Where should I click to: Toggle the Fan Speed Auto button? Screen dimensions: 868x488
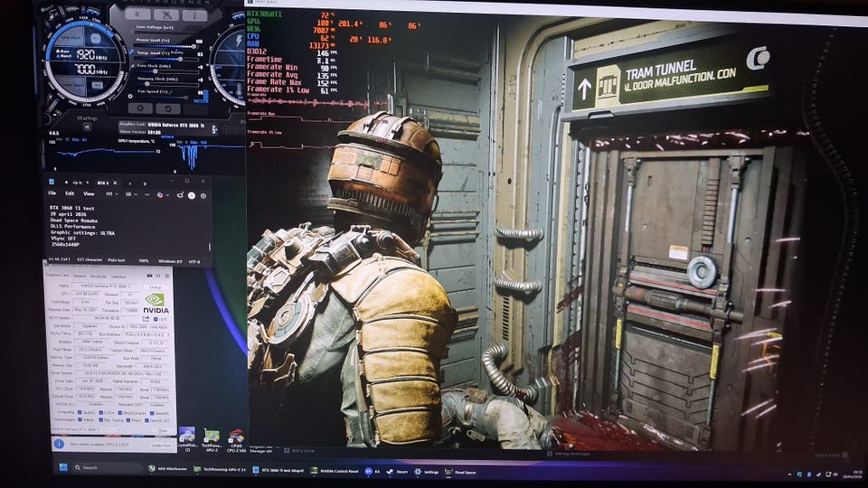201,97
